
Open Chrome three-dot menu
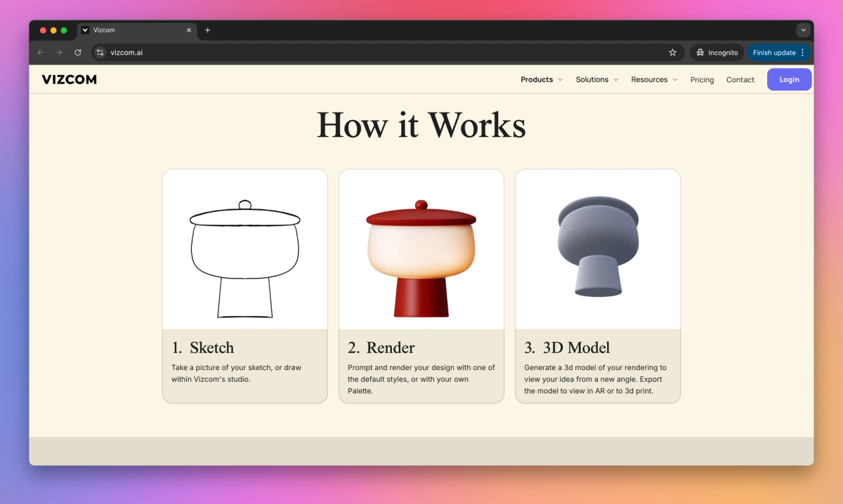803,53
